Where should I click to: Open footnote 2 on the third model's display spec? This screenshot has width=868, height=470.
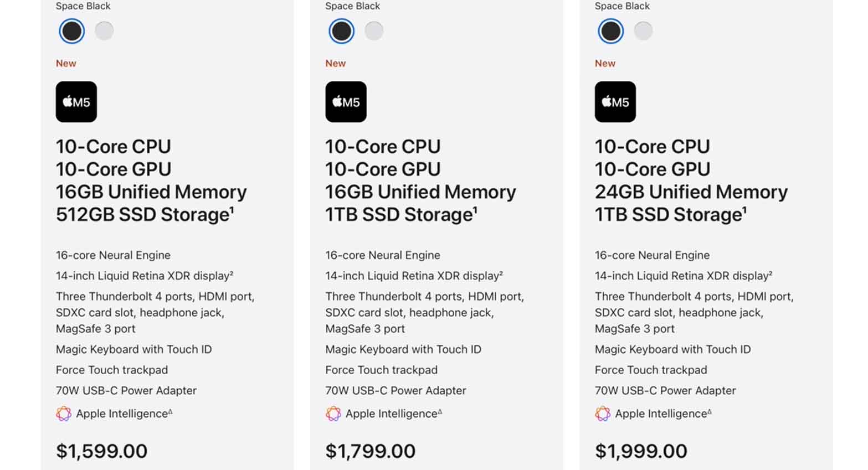(771, 273)
